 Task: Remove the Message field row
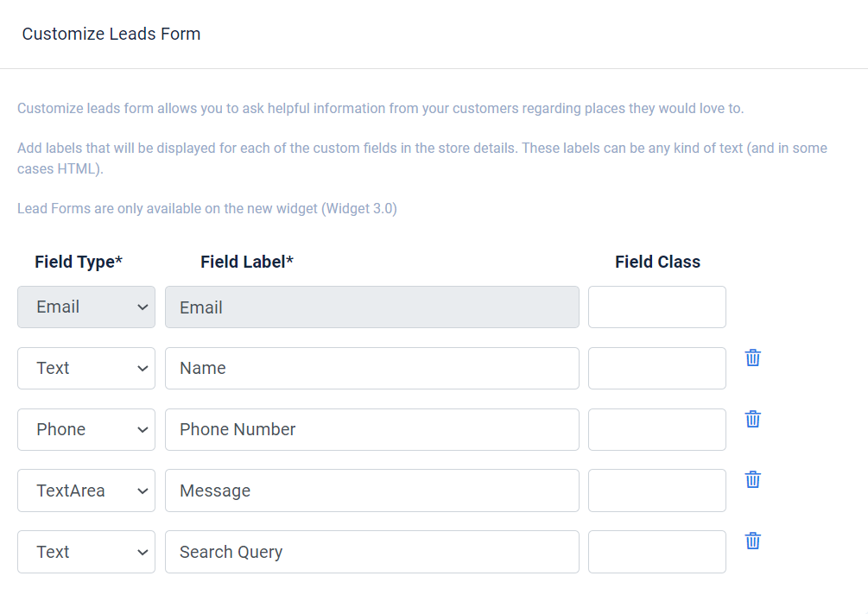click(x=752, y=479)
